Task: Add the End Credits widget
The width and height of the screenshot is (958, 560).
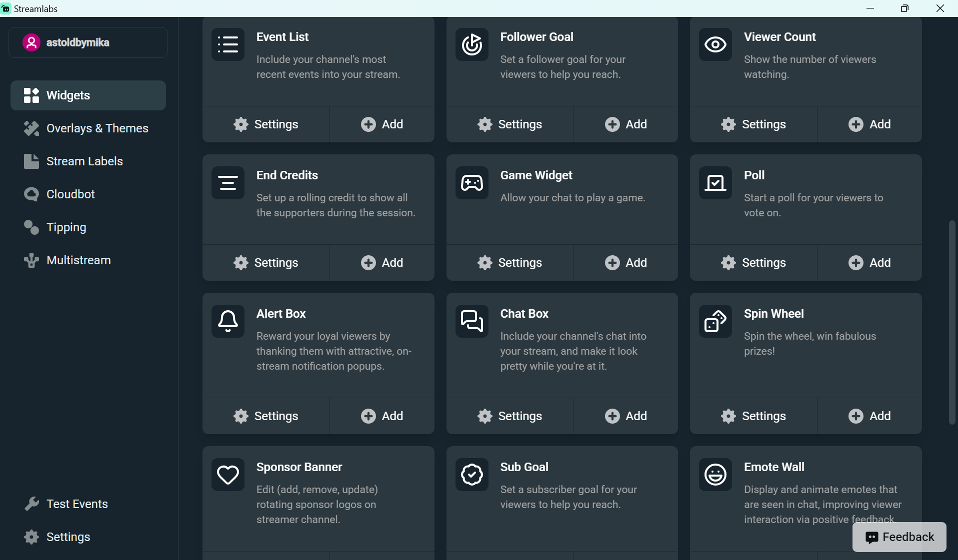Action: point(382,263)
